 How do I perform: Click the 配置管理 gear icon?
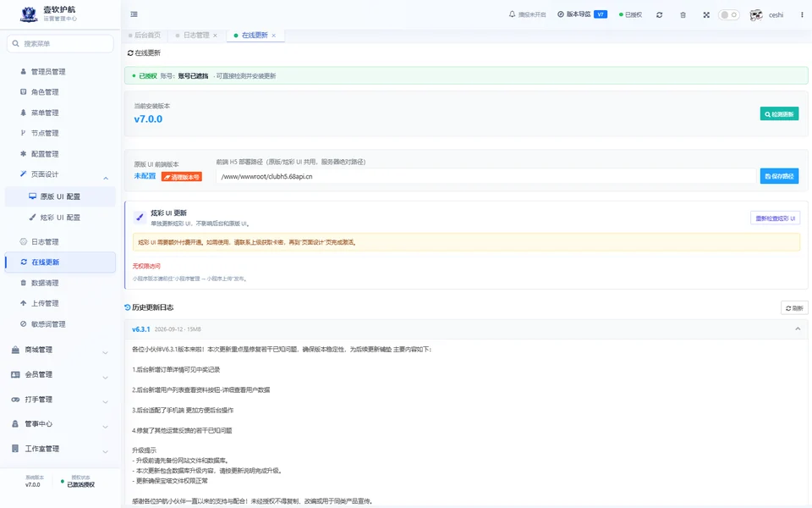[23, 154]
